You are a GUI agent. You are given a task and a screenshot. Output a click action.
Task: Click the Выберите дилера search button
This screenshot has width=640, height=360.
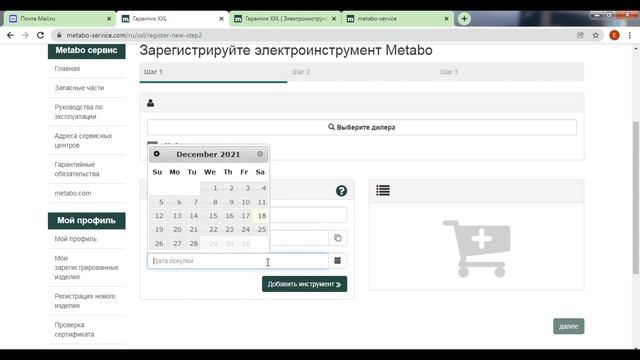click(x=362, y=127)
